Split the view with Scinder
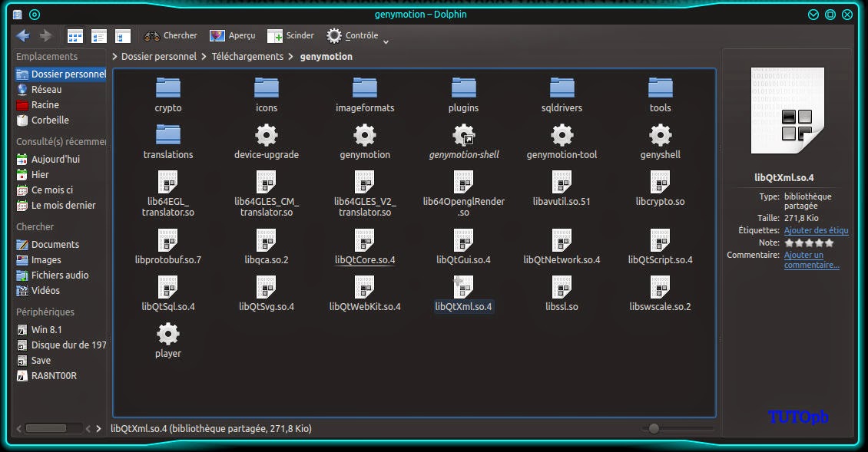 pyautogui.click(x=290, y=35)
